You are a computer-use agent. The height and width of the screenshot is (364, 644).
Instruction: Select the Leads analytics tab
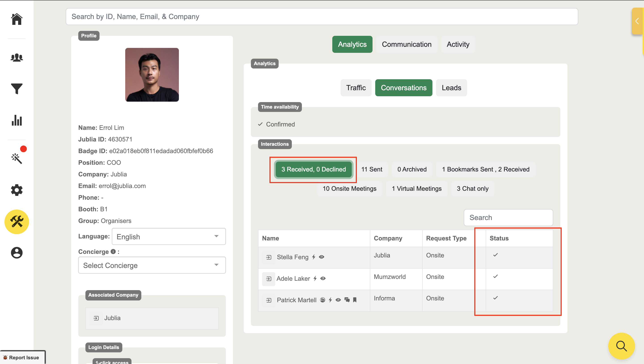(x=451, y=88)
